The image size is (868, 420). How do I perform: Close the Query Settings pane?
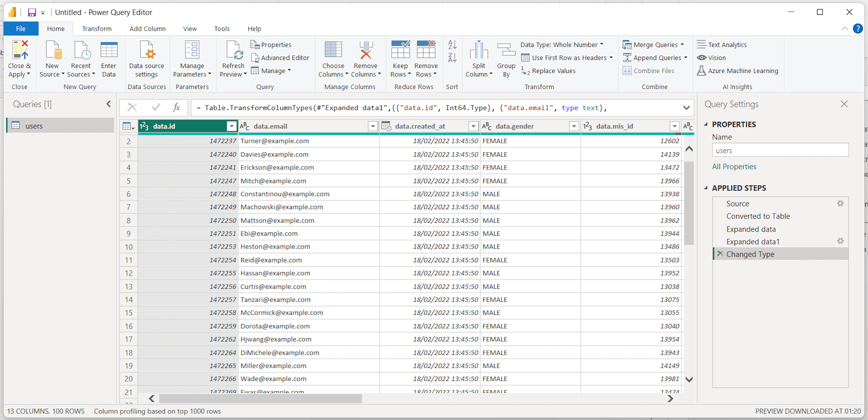tap(844, 104)
